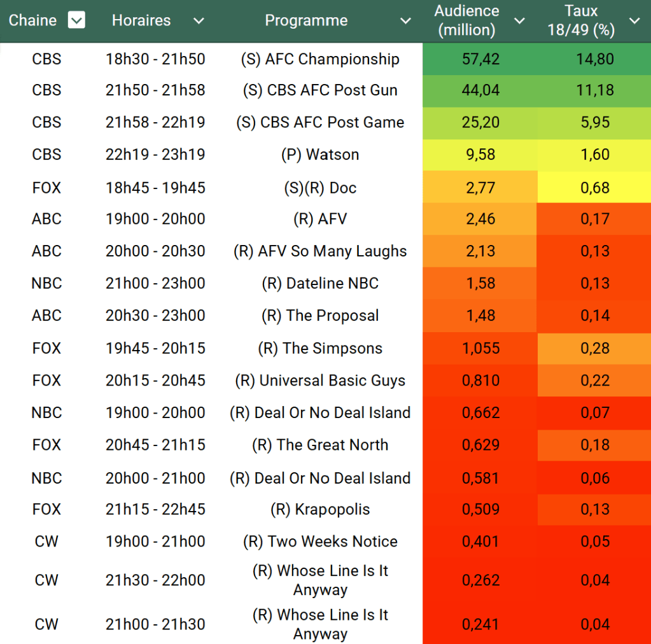The height and width of the screenshot is (644, 651).
Task: Select the Programme header label
Action: [x=306, y=21]
